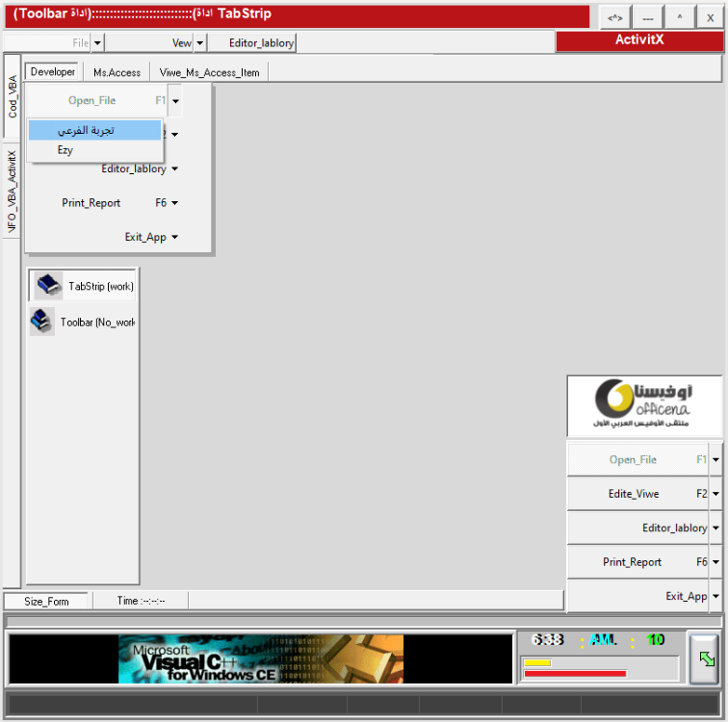Open Edite_Viwe dropdown arrow in right panel
The width and height of the screenshot is (728, 722).
coord(715,494)
